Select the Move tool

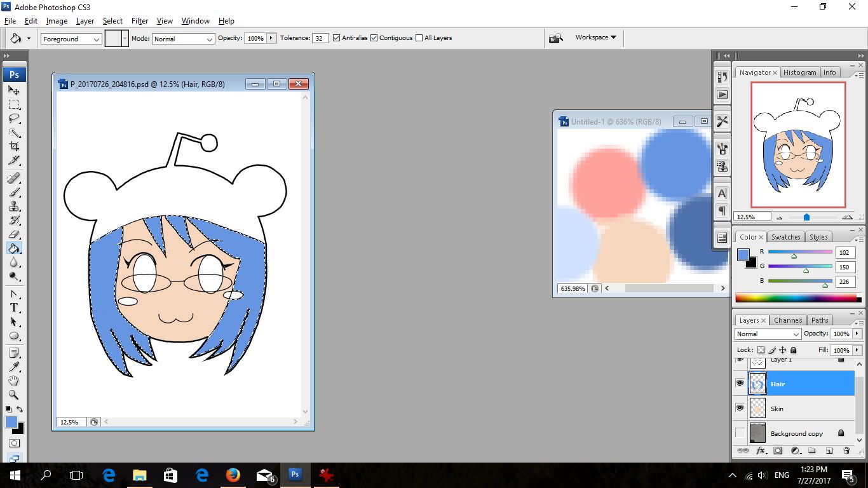pyautogui.click(x=13, y=90)
